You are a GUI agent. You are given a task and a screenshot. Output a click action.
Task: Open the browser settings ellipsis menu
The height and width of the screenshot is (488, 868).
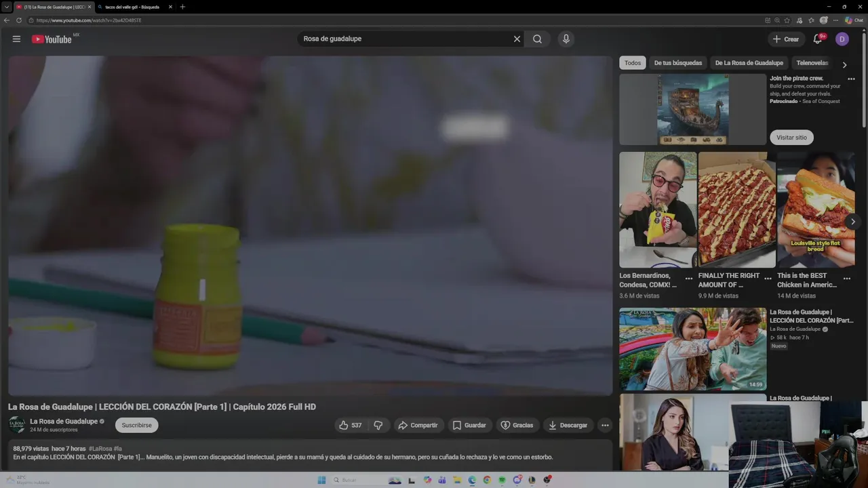[x=835, y=20]
